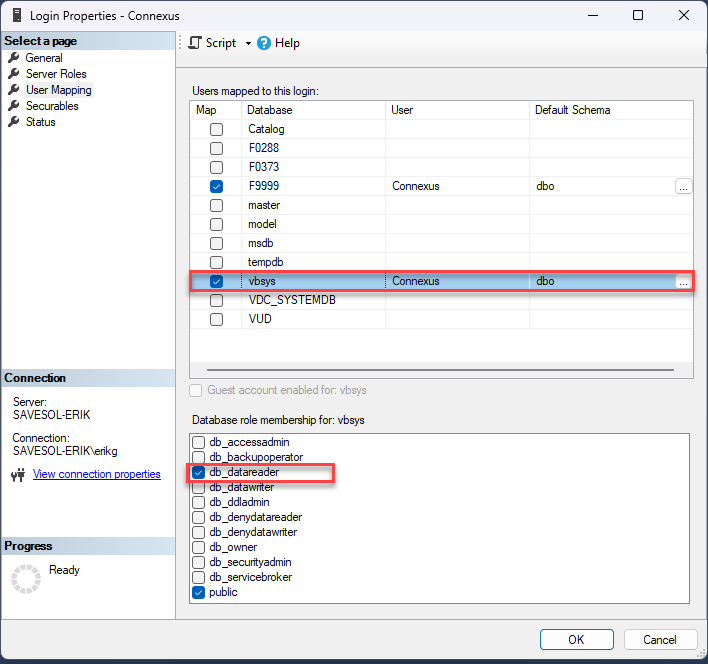Click the Default Schema column header
708x664 pixels.
(x=572, y=109)
